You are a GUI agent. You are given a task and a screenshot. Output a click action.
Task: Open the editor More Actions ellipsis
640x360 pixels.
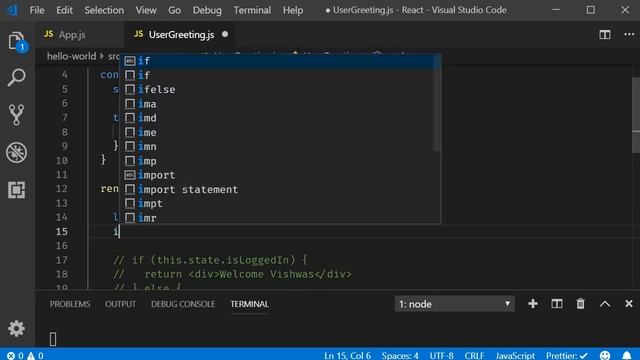point(629,35)
